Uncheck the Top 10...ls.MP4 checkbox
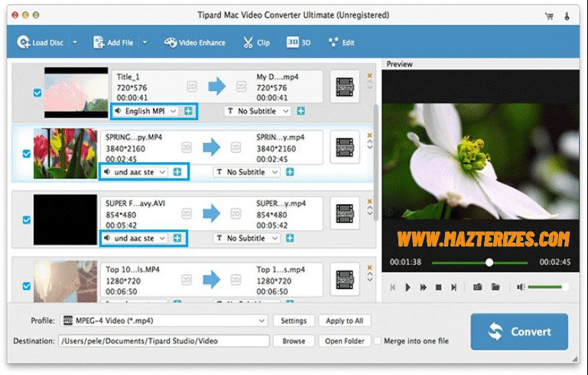 27,286
